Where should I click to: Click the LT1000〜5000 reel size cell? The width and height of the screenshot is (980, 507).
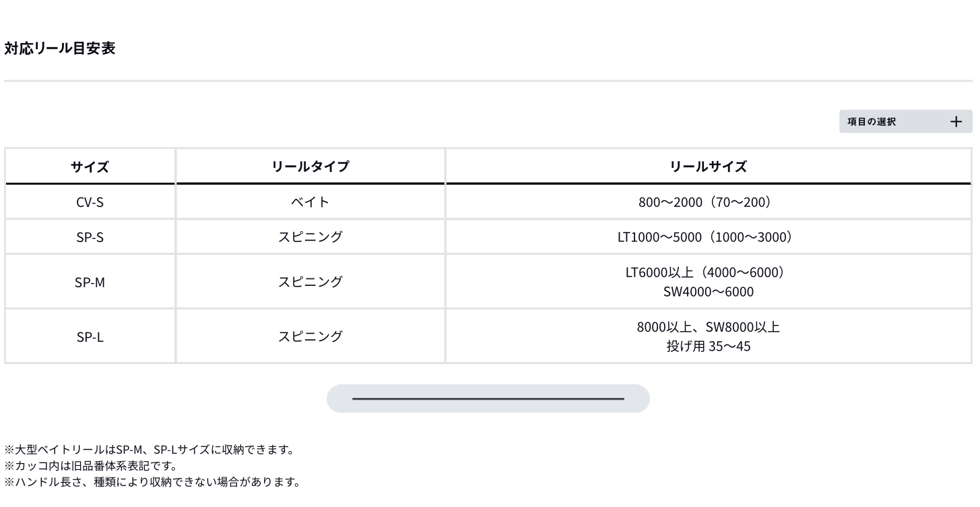click(707, 237)
